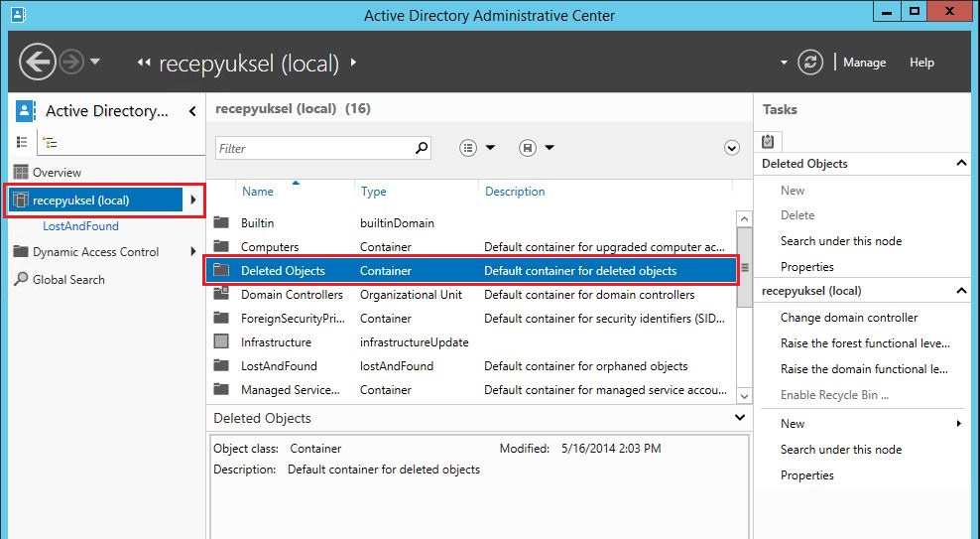Click the ForeignSecurityPri... folder icon
Screen dimensions: 980x539
click(x=221, y=318)
